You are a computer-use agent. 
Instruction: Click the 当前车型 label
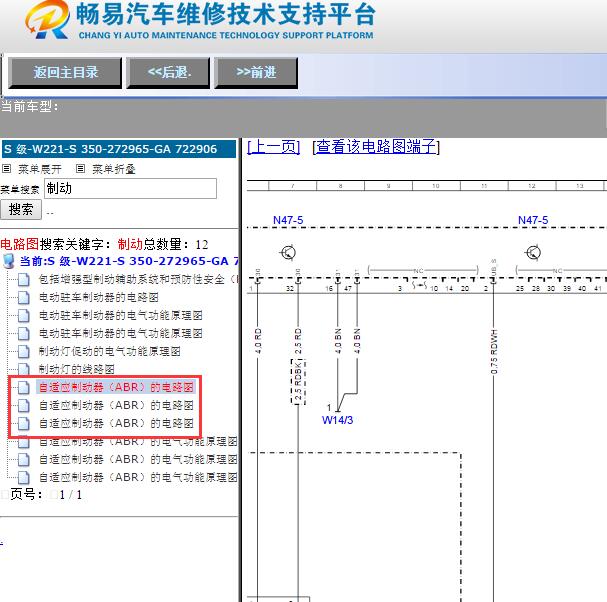click(x=30, y=106)
